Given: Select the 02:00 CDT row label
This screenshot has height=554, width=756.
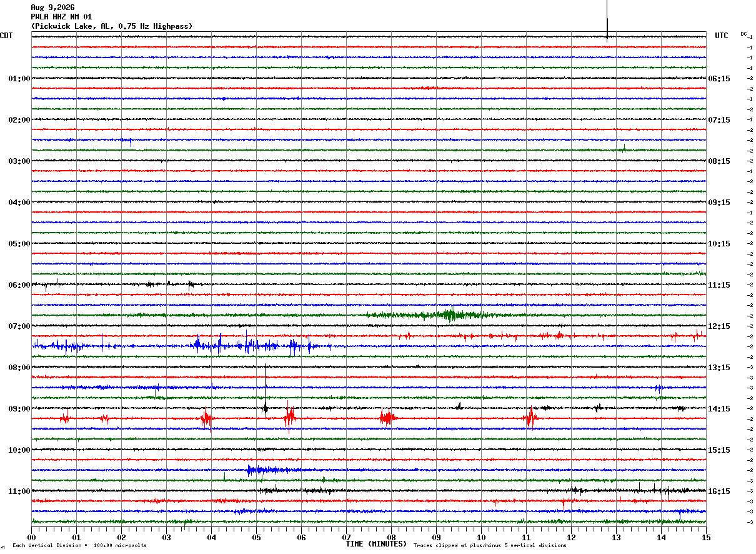Looking at the screenshot, I should click(19, 120).
